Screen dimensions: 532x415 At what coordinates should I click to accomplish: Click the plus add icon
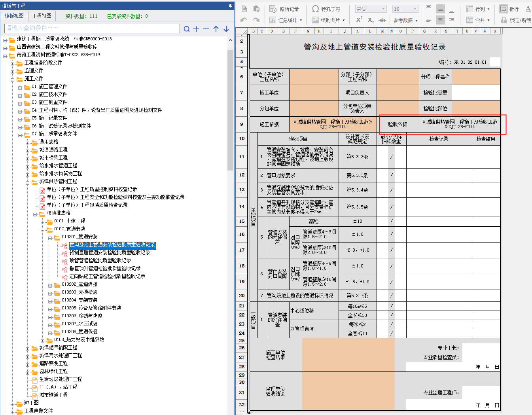196,28
